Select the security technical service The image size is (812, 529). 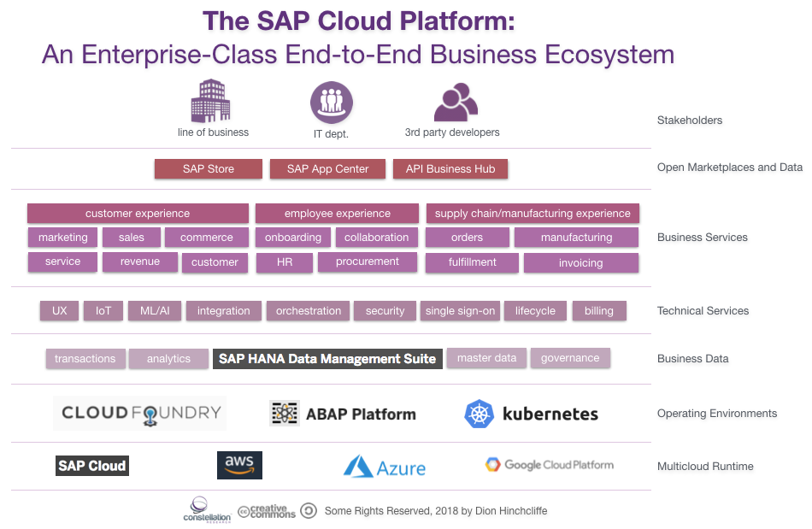click(385, 310)
